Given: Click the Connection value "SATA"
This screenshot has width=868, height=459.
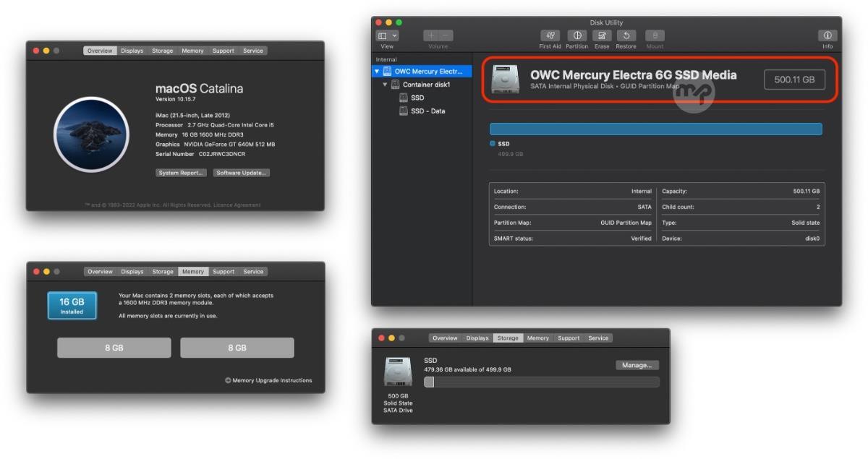Looking at the screenshot, I should pyautogui.click(x=644, y=207).
